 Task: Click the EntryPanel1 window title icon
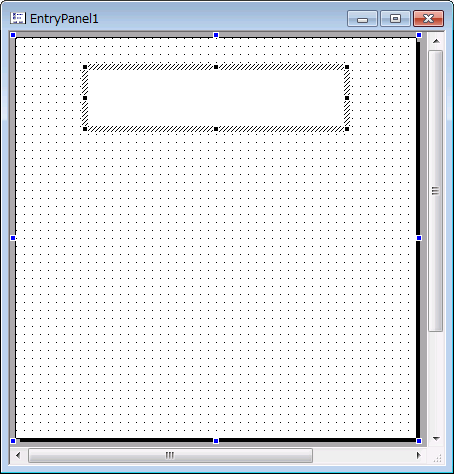pyautogui.click(x=18, y=18)
